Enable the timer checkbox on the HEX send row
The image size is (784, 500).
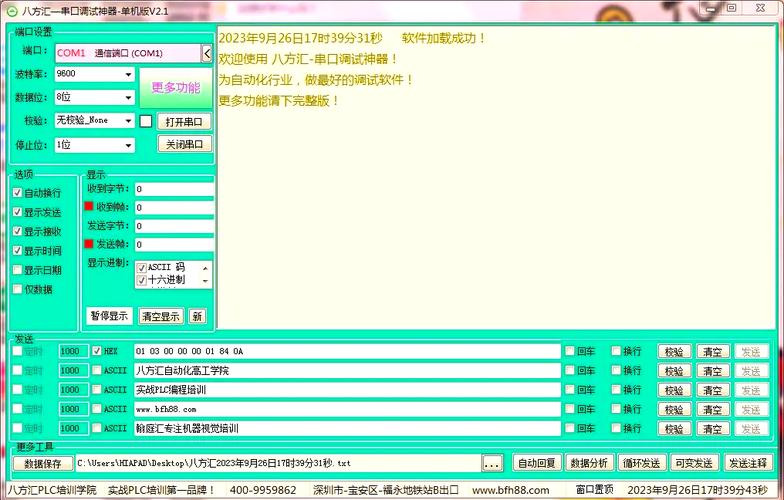click(x=18, y=351)
